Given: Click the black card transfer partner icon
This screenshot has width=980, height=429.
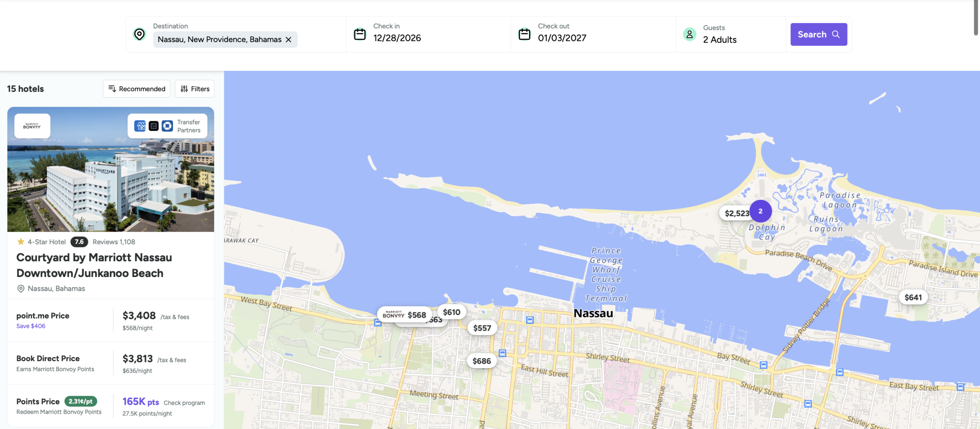Looking at the screenshot, I should click(154, 126).
